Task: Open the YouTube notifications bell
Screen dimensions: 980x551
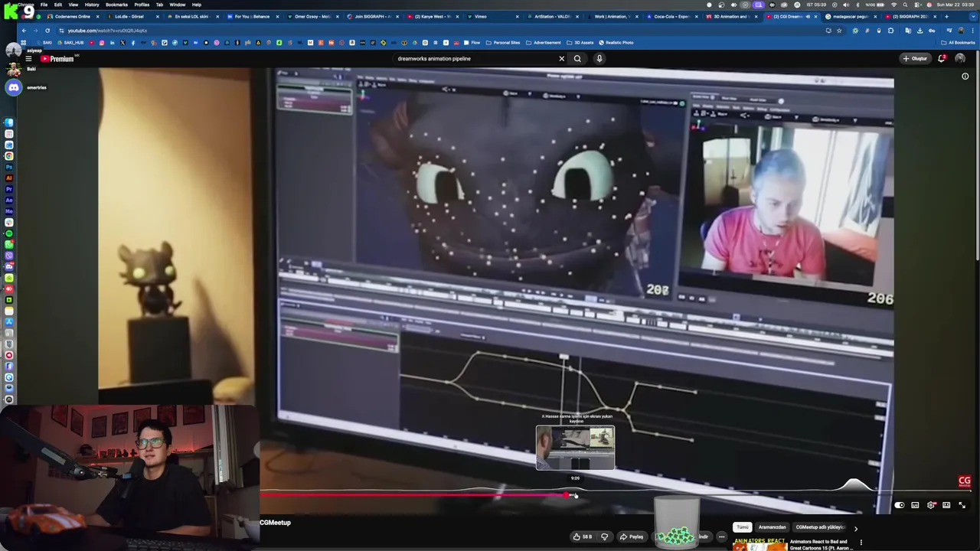Action: [x=942, y=59]
